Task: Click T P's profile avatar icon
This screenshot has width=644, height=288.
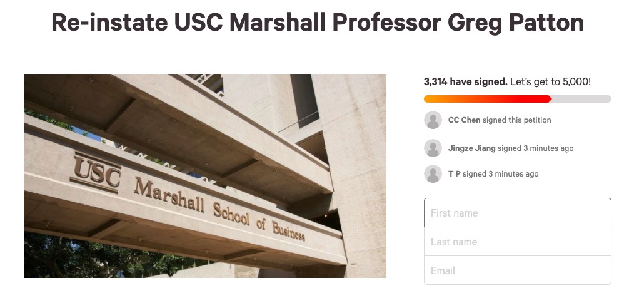Action: tap(433, 173)
